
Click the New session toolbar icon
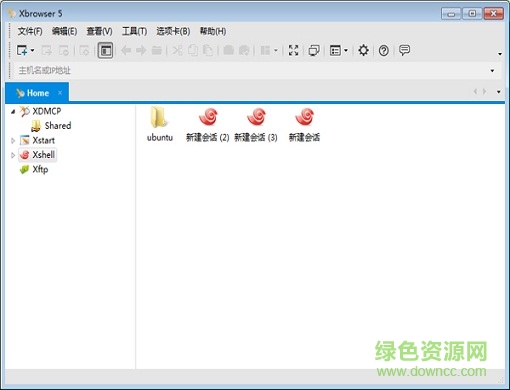(22, 50)
